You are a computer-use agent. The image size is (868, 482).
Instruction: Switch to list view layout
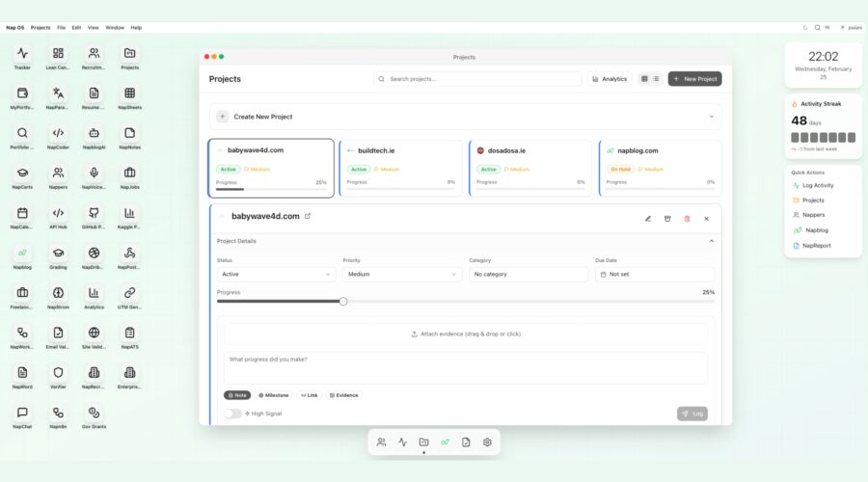[656, 79]
